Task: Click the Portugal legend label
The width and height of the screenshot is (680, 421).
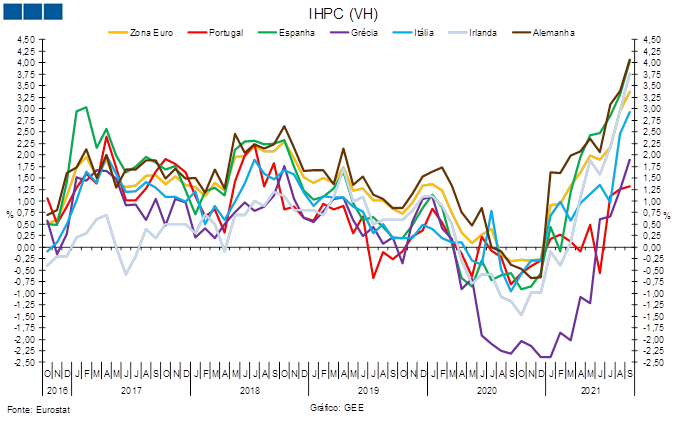Action: 226,33
